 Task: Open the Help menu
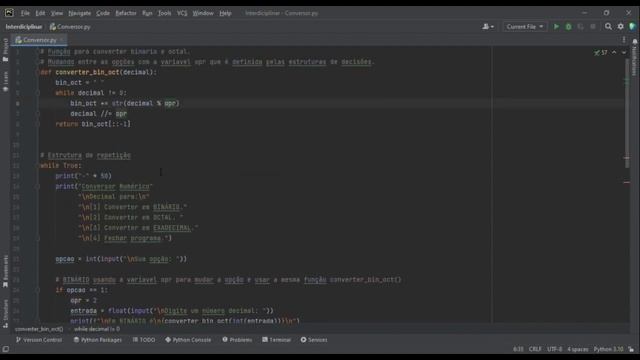[x=225, y=13]
